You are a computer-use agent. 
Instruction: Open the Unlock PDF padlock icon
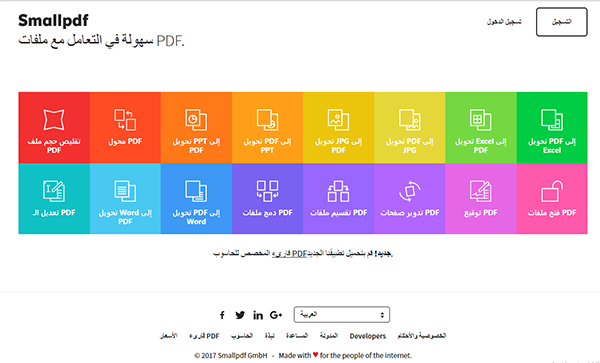[x=552, y=191]
